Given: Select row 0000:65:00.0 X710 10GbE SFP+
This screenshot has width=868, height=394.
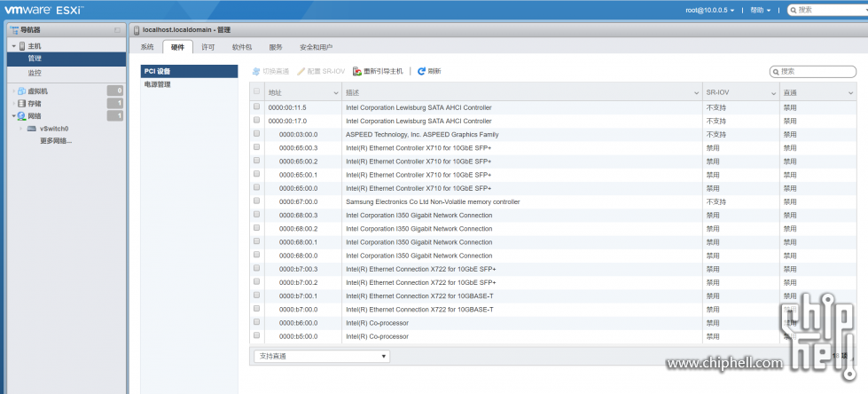Looking at the screenshot, I should pos(552,188).
